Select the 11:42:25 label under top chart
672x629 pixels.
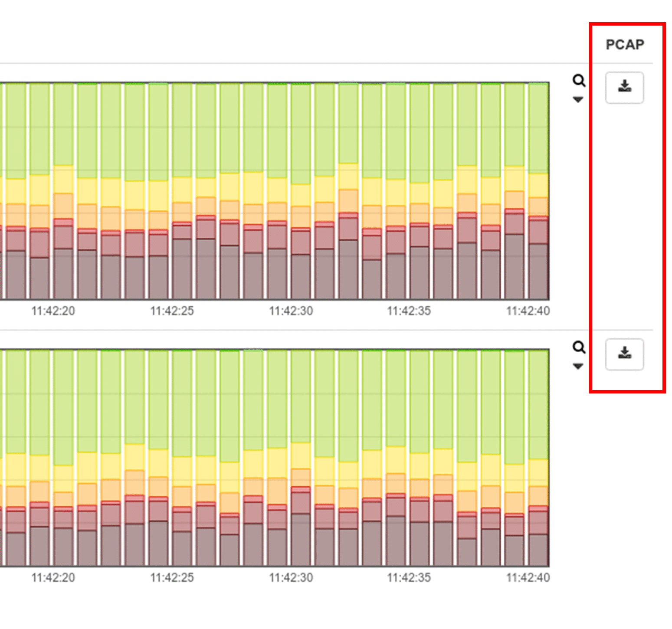[x=172, y=311]
